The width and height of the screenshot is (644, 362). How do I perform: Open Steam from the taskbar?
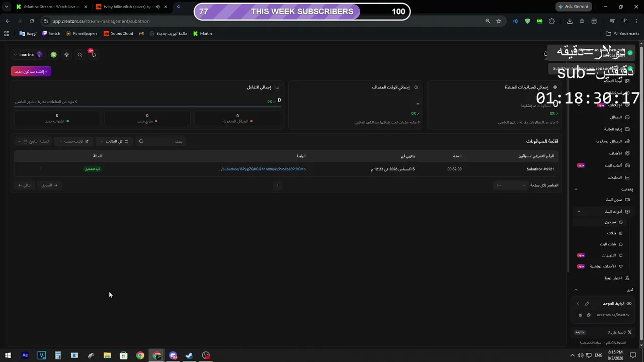click(x=190, y=355)
